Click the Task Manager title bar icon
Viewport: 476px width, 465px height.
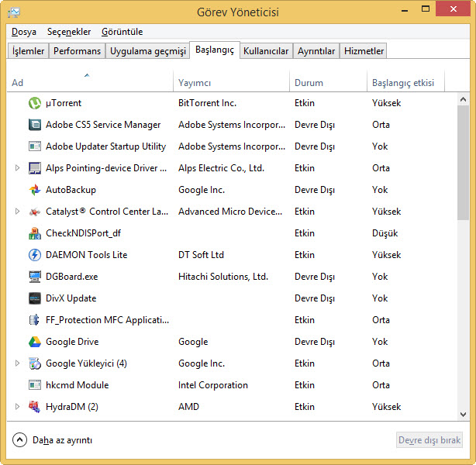tap(14, 12)
